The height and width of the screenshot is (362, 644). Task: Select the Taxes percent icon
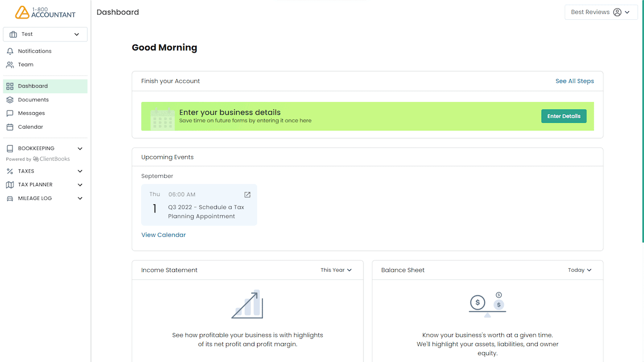(x=10, y=171)
